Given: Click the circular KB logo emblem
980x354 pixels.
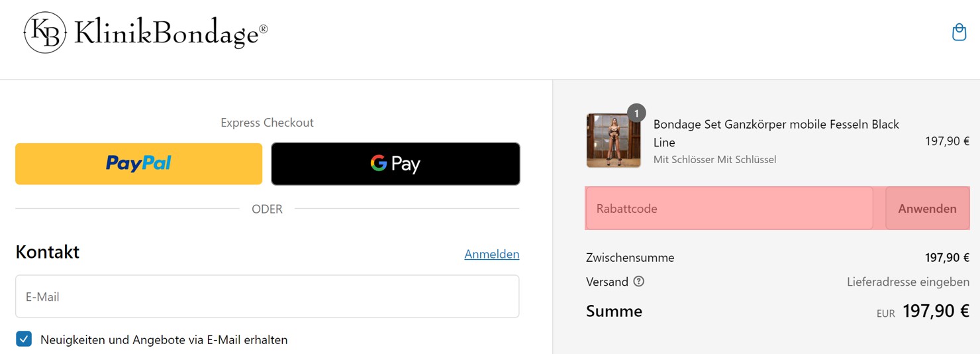Looking at the screenshot, I should click(46, 32).
